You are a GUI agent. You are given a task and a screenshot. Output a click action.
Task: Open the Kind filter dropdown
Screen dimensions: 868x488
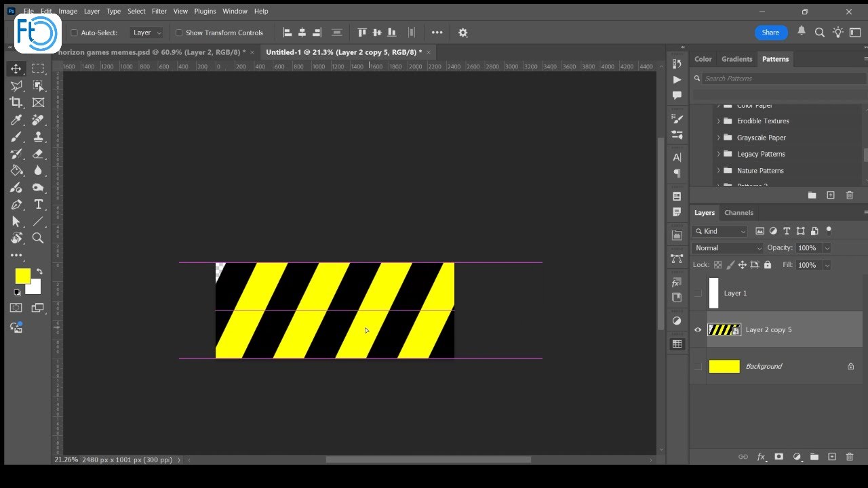point(720,231)
